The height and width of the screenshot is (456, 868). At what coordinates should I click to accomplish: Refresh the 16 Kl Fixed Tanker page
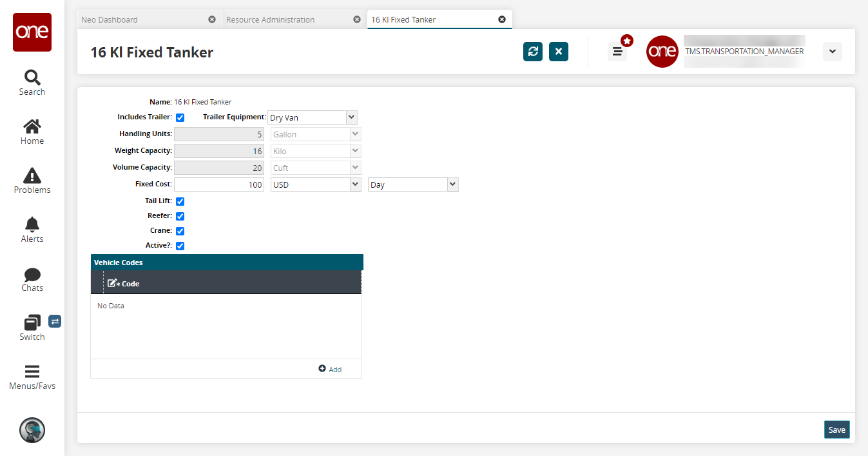click(533, 52)
